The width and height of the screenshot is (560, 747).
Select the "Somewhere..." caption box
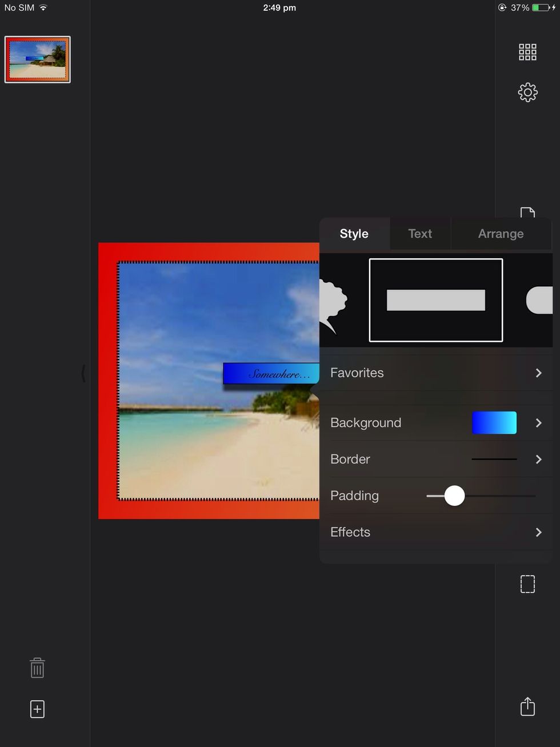pyautogui.click(x=271, y=374)
